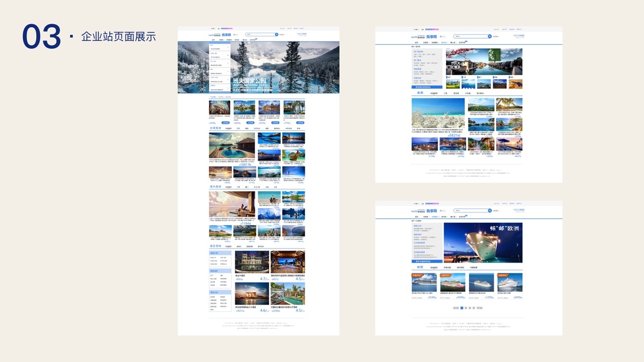Image resolution: width=644 pixels, height=362 pixels.
Task: Click 邮轮 section heading
Action: [x=420, y=267]
